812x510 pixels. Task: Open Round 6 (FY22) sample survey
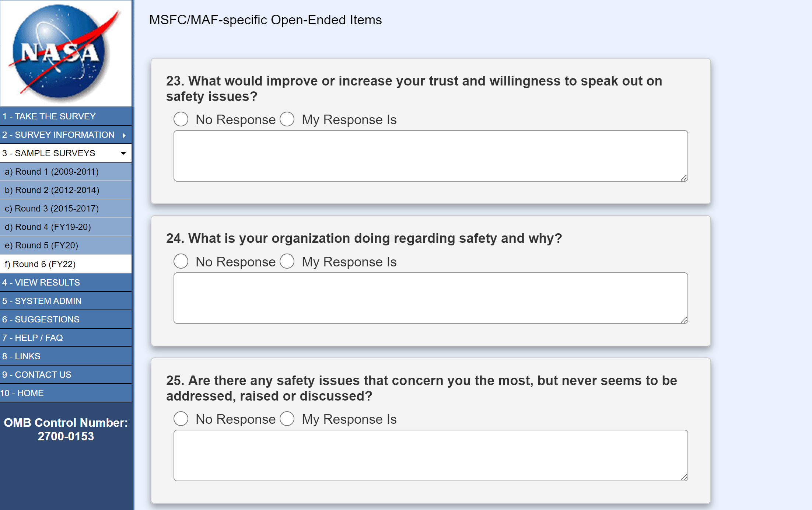click(40, 264)
